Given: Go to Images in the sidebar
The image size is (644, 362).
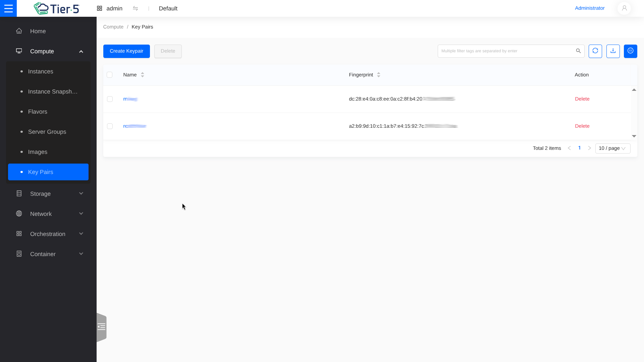Looking at the screenshot, I should point(38,152).
